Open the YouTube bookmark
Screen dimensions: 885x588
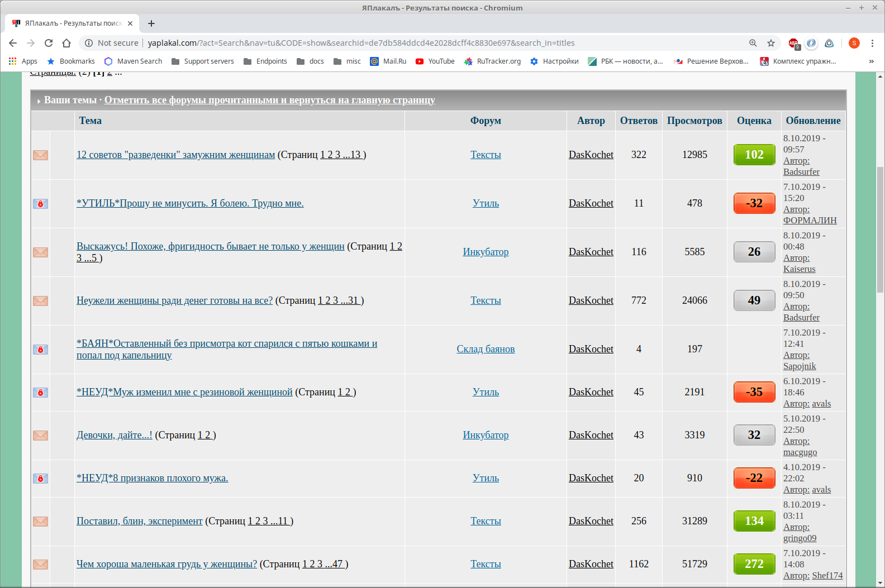[x=435, y=61]
